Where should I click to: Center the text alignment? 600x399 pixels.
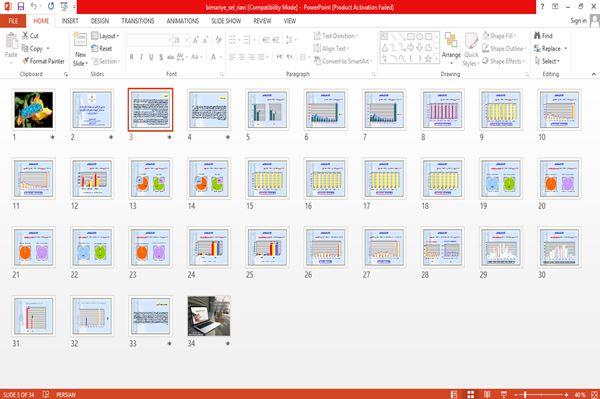tap(241, 57)
